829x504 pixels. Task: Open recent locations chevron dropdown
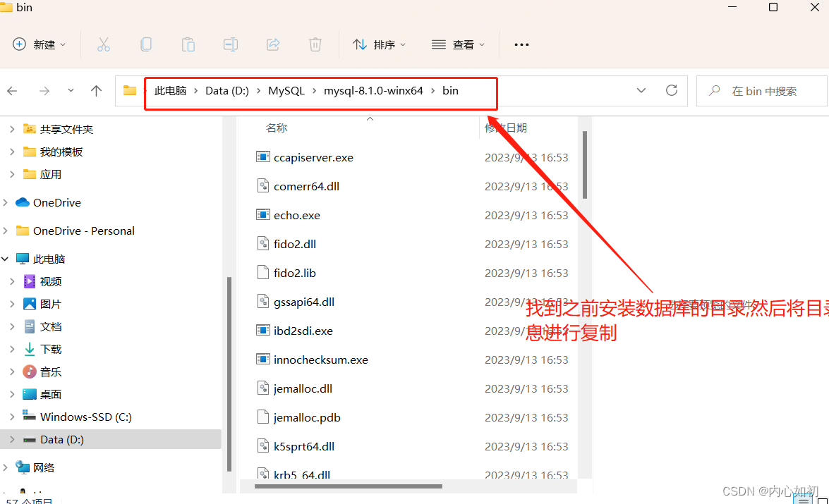[x=71, y=91]
